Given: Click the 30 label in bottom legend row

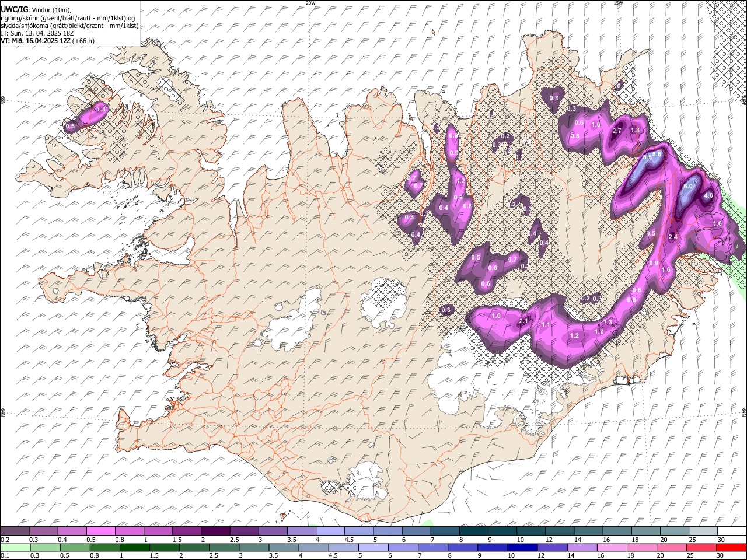Looking at the screenshot, I should pos(721,555).
